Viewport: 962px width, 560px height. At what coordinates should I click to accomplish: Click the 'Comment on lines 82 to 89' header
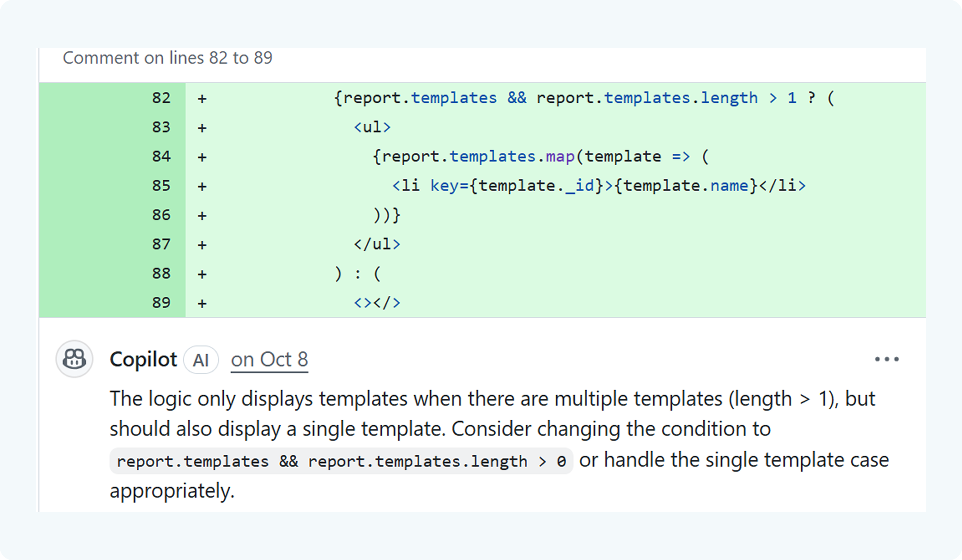(167, 58)
